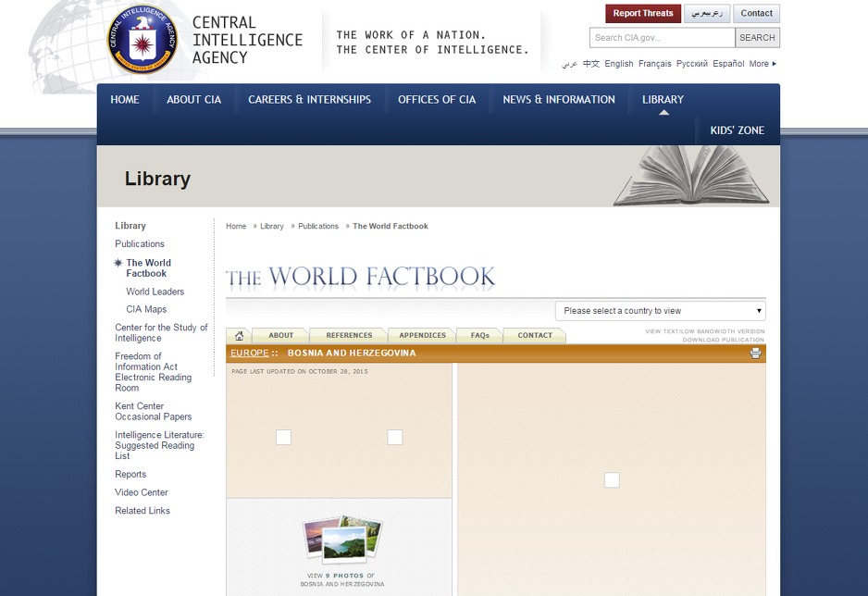Follow the Europe region link

pyautogui.click(x=249, y=354)
